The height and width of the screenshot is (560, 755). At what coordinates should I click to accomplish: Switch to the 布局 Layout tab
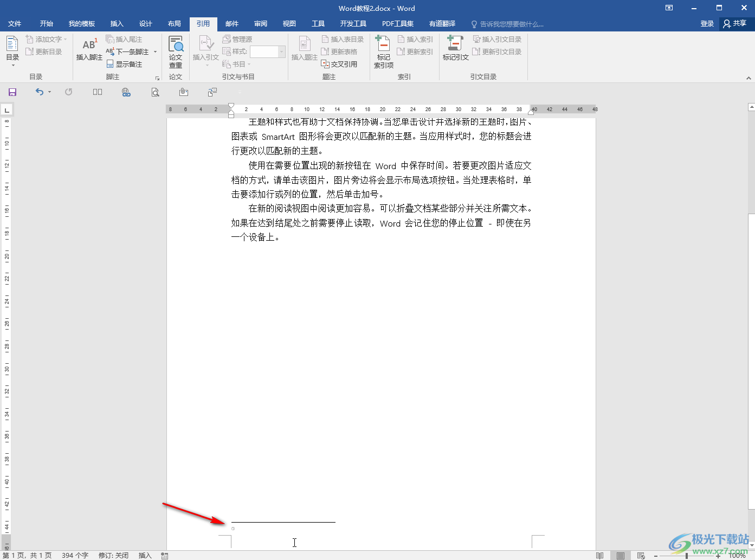pyautogui.click(x=175, y=24)
